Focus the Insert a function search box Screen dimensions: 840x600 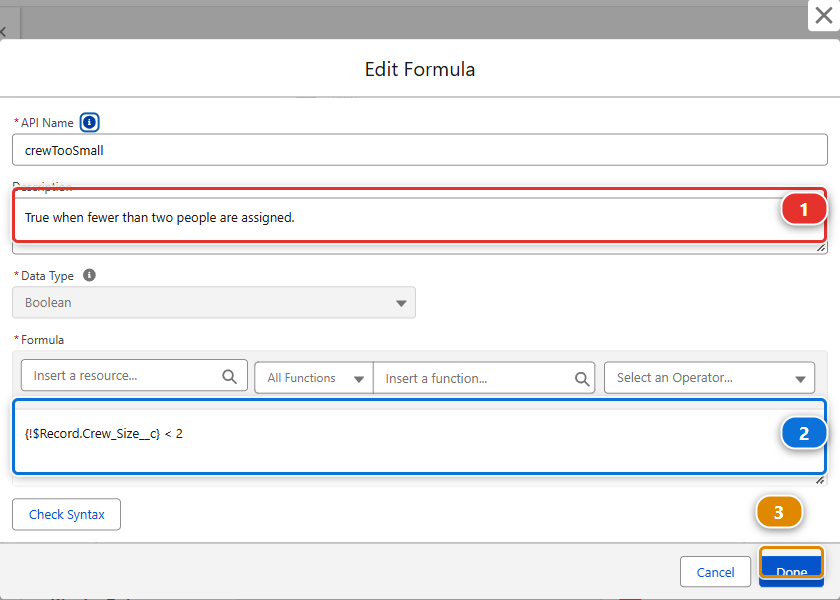point(484,378)
